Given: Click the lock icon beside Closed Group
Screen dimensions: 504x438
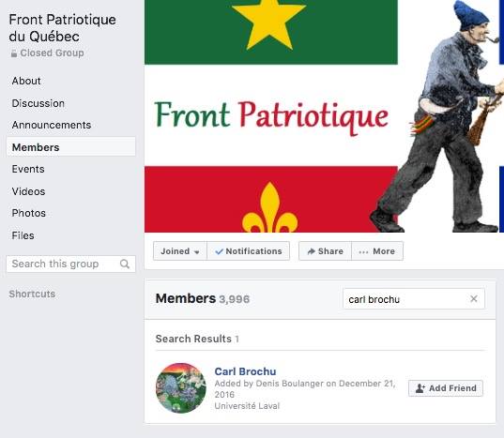Looking at the screenshot, I should click(14, 53).
